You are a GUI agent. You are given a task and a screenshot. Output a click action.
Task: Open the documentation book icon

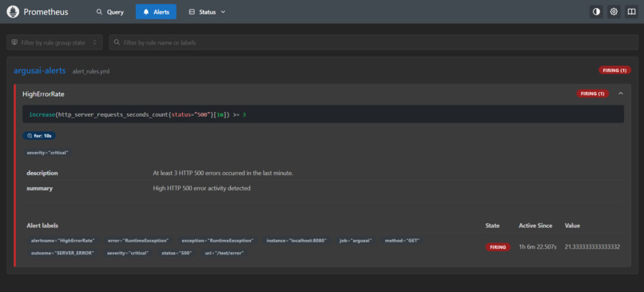pyautogui.click(x=631, y=12)
